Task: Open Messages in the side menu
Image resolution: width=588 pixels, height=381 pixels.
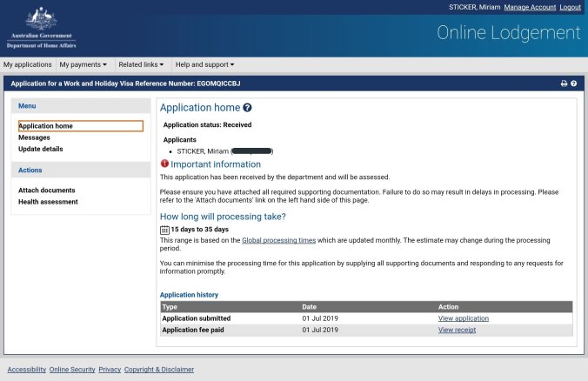Action: point(34,137)
